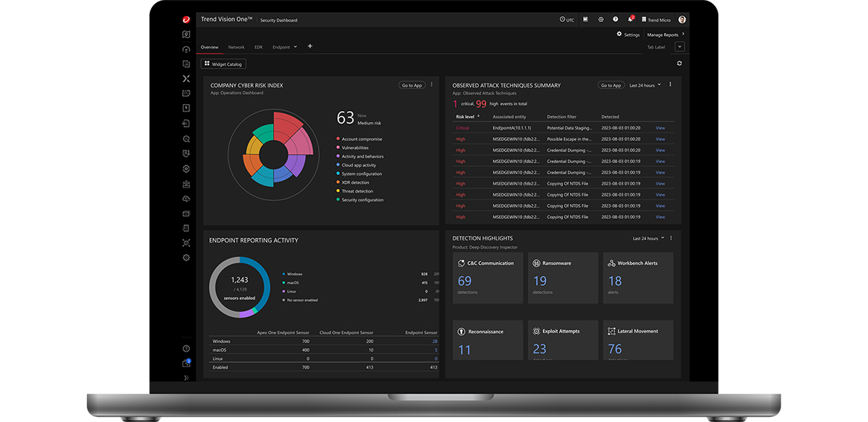The width and height of the screenshot is (868, 422).
Task: Click the Associated entity column header
Action: point(509,117)
